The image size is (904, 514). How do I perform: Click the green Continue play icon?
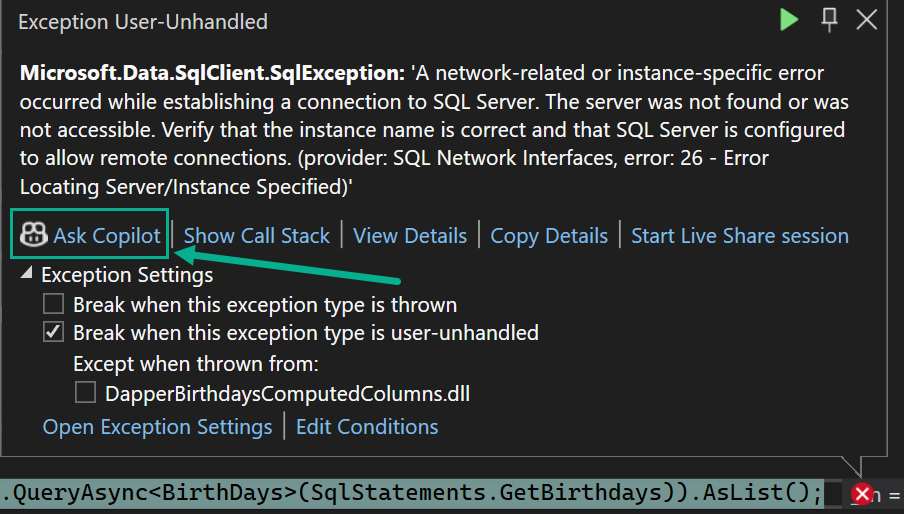789,20
